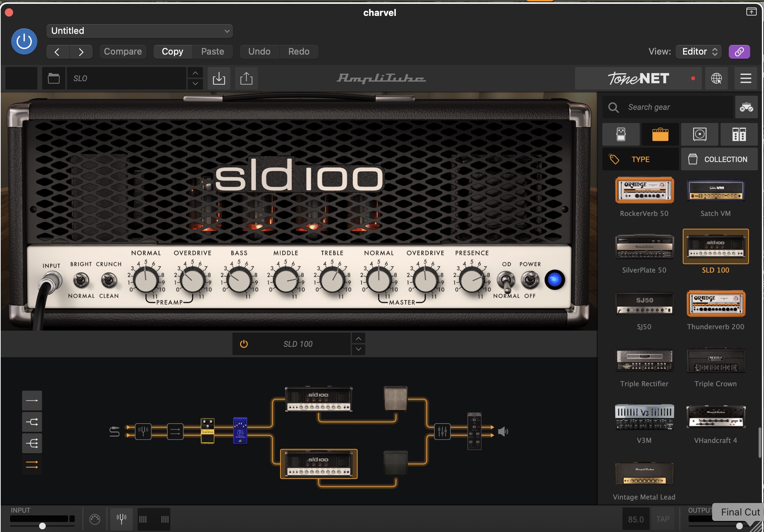Click the Paste button
This screenshot has width=764, height=532.
[213, 52]
